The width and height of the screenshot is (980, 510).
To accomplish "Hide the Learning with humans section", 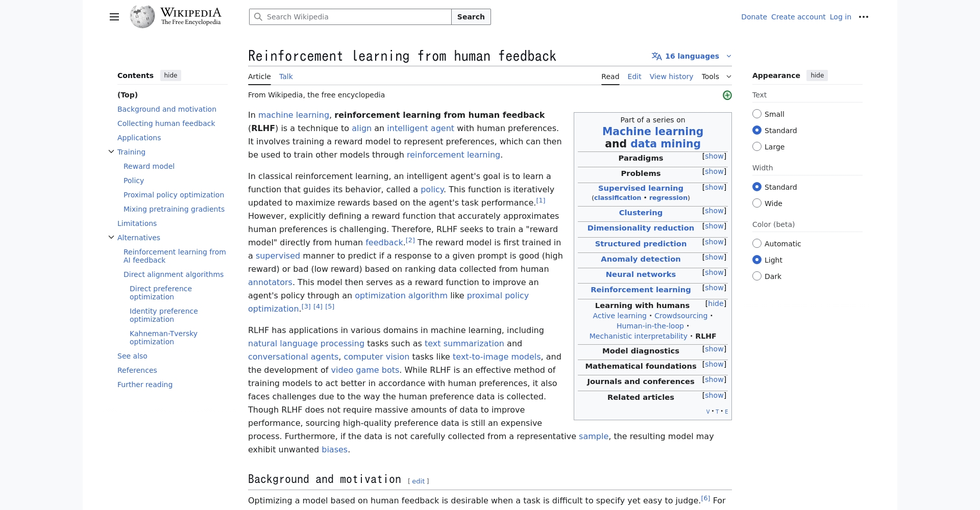I will tap(716, 303).
